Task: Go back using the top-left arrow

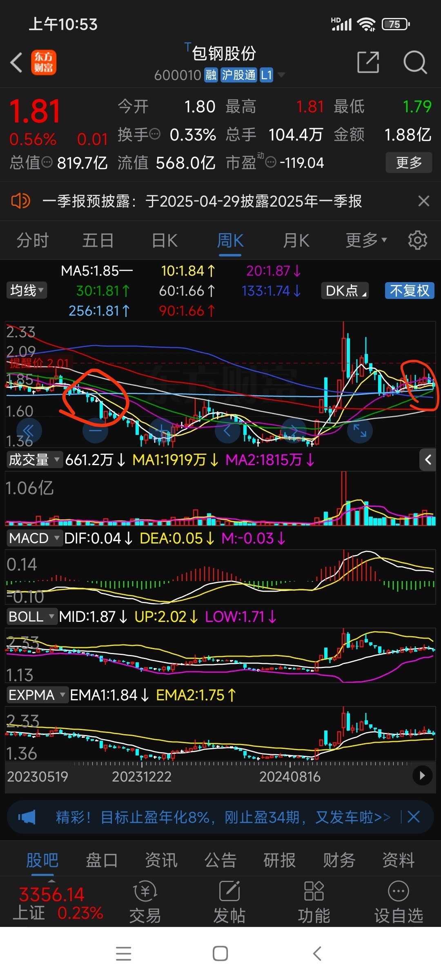Action: pyautogui.click(x=16, y=62)
